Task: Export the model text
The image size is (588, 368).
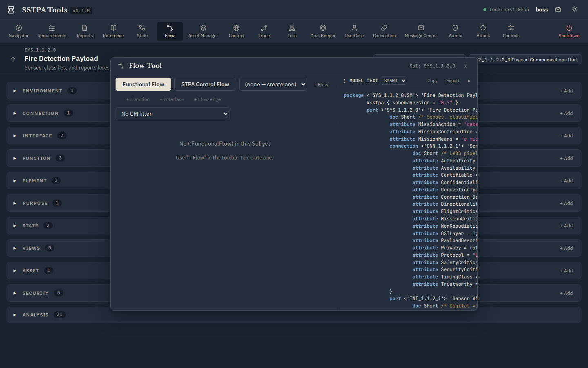Action: point(453,81)
